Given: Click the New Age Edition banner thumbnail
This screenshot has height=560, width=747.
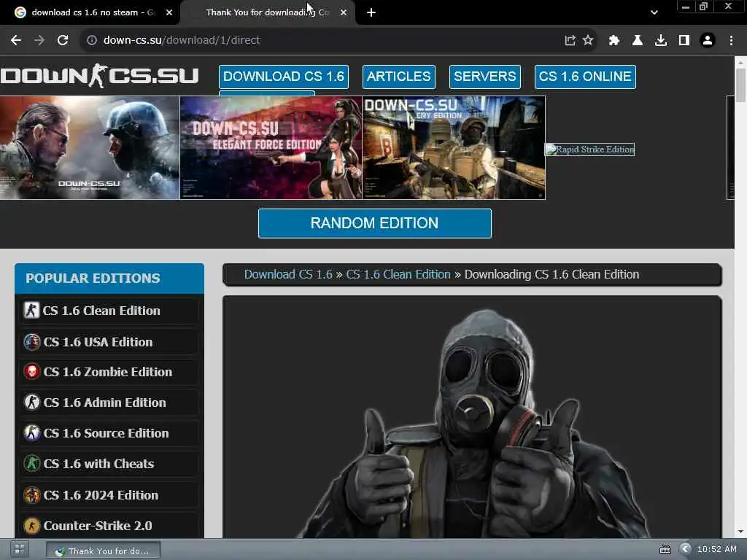Looking at the screenshot, I should pyautogui.click(x=90, y=147).
